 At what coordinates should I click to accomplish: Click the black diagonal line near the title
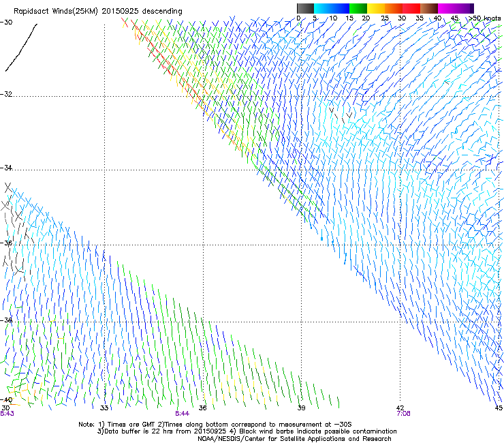21,47
